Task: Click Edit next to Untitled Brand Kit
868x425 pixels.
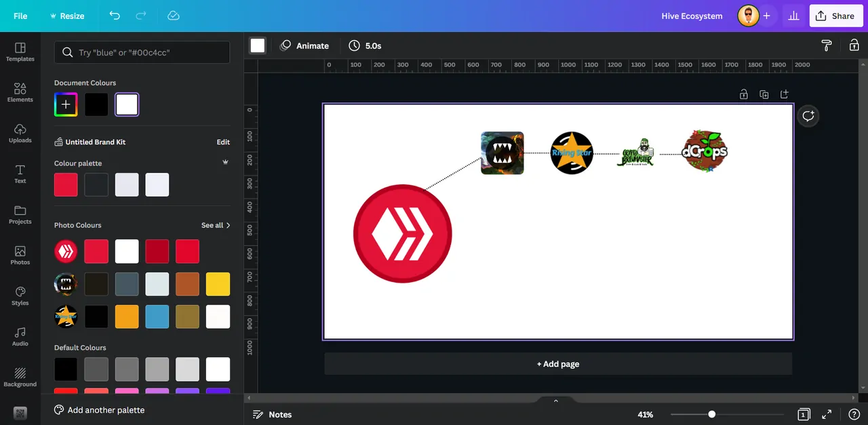Action: (x=223, y=142)
